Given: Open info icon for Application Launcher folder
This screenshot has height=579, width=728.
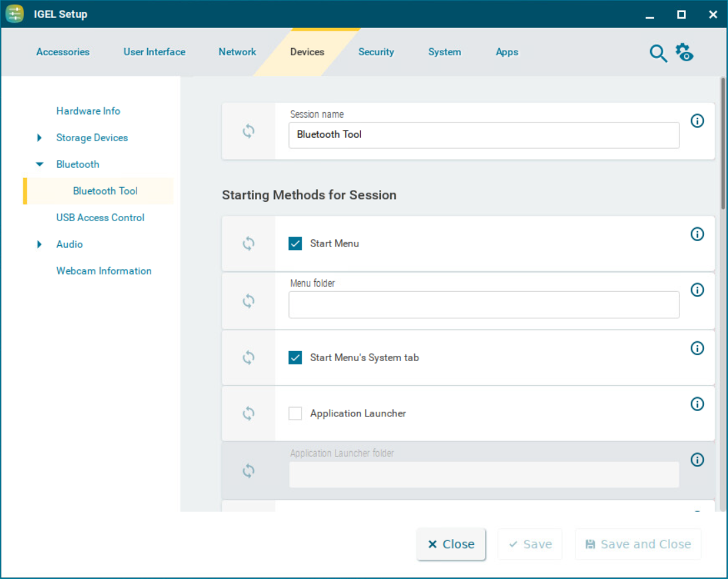Looking at the screenshot, I should pyautogui.click(x=697, y=460).
